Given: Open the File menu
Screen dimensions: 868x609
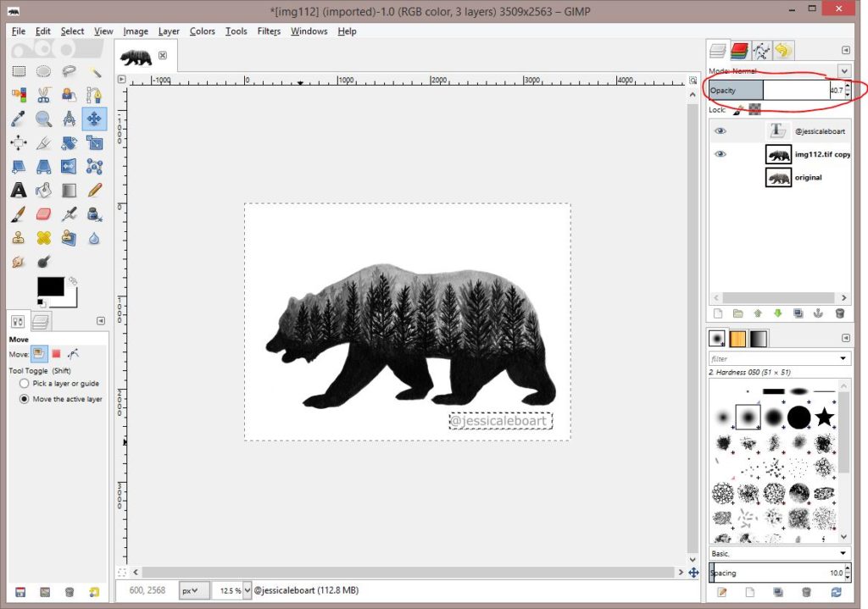Looking at the screenshot, I should 19,31.
